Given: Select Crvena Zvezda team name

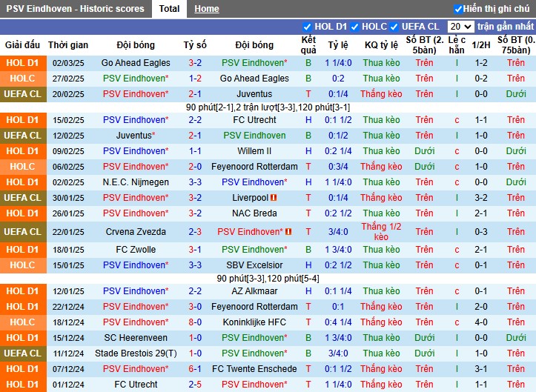Looking at the screenshot, I should click(x=136, y=232).
